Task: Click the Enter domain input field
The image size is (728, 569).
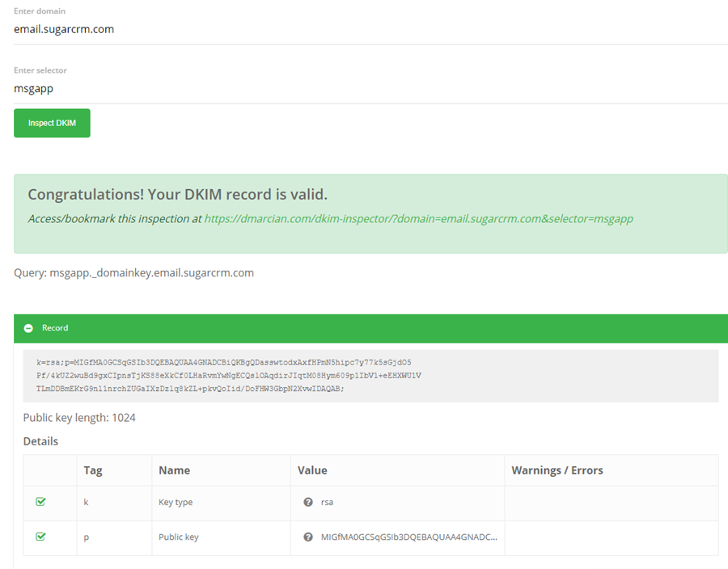Action: 370,29
